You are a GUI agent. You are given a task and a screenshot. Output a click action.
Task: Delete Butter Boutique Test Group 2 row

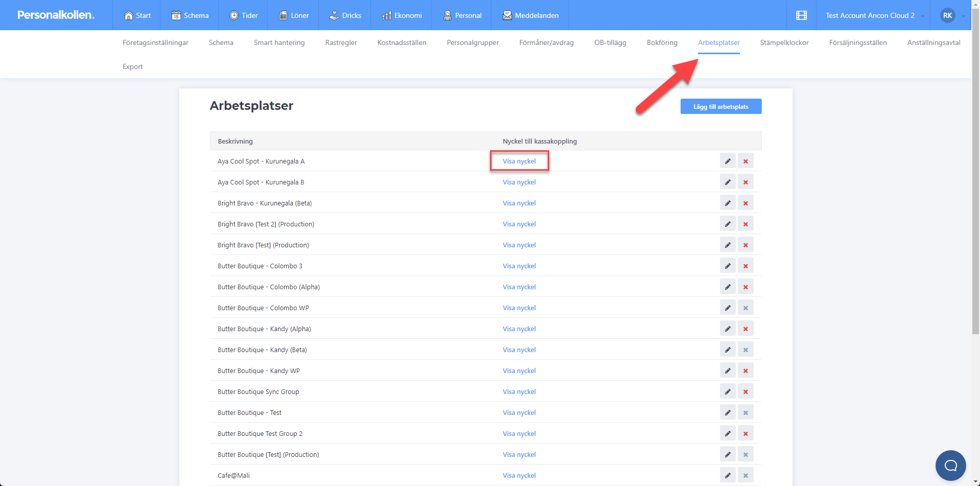[745, 433]
